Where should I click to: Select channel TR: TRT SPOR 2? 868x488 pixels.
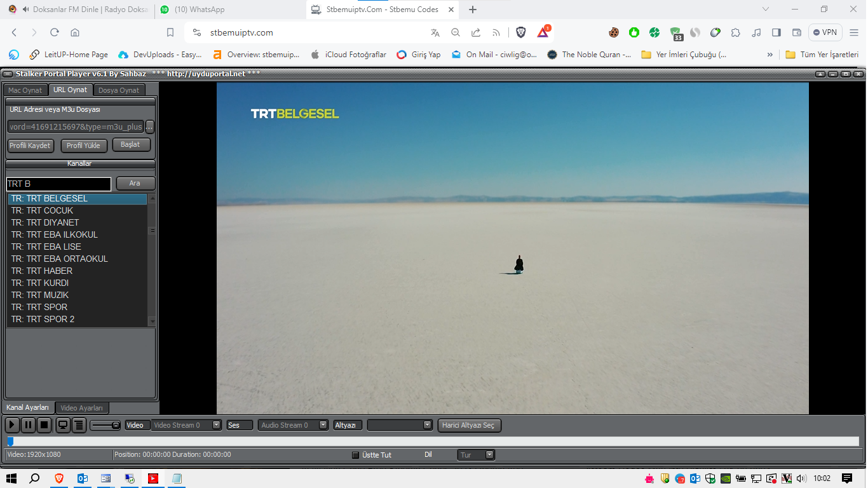pyautogui.click(x=78, y=319)
